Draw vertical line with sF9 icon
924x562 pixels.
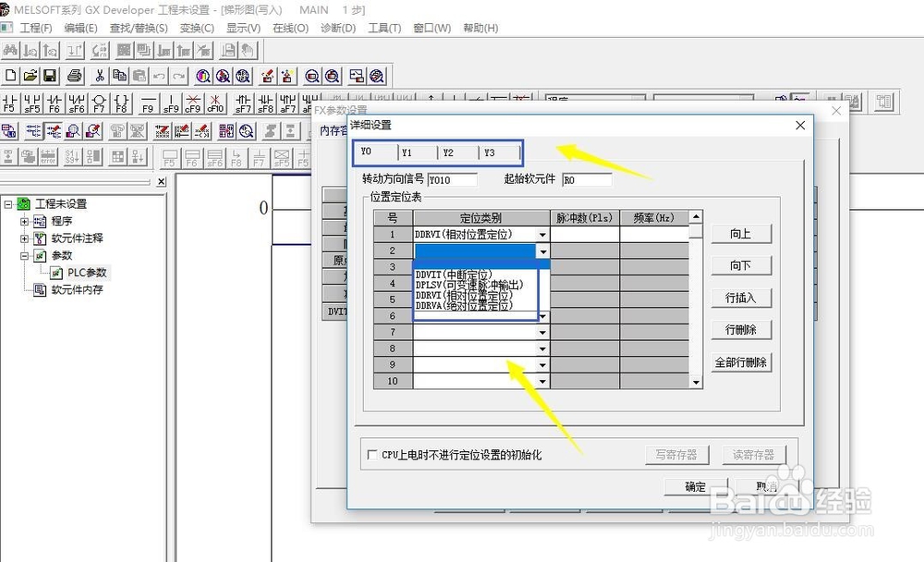pyautogui.click(x=170, y=104)
